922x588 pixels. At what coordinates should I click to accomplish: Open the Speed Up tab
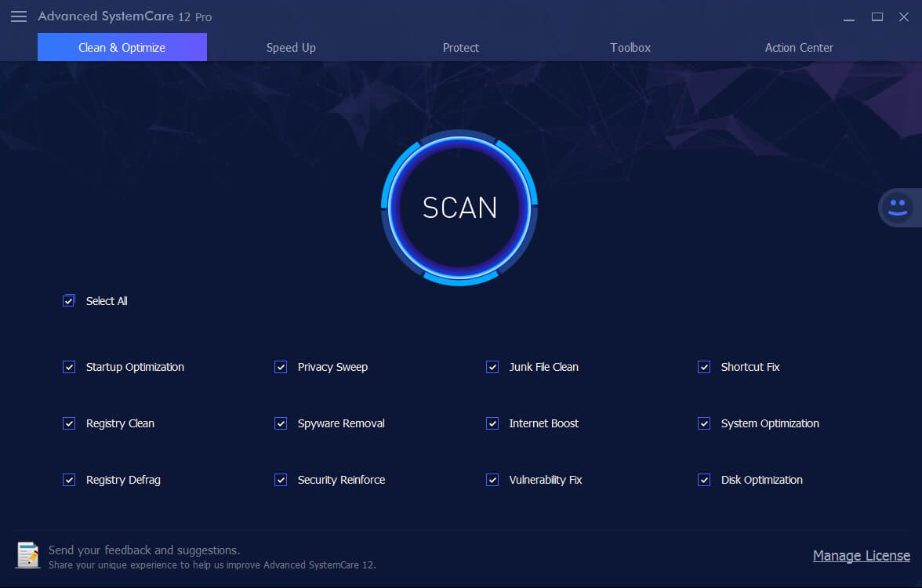pyautogui.click(x=291, y=48)
